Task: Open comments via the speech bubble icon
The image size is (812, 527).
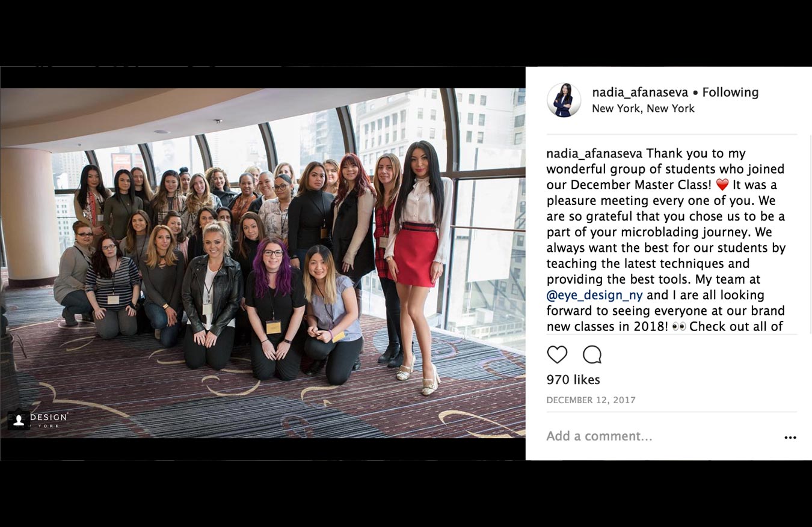Action: [592, 355]
